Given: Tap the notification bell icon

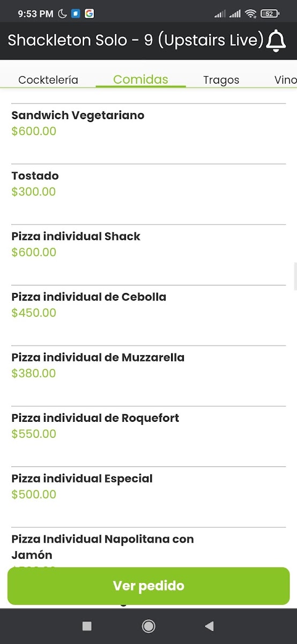Looking at the screenshot, I should click(x=276, y=41).
